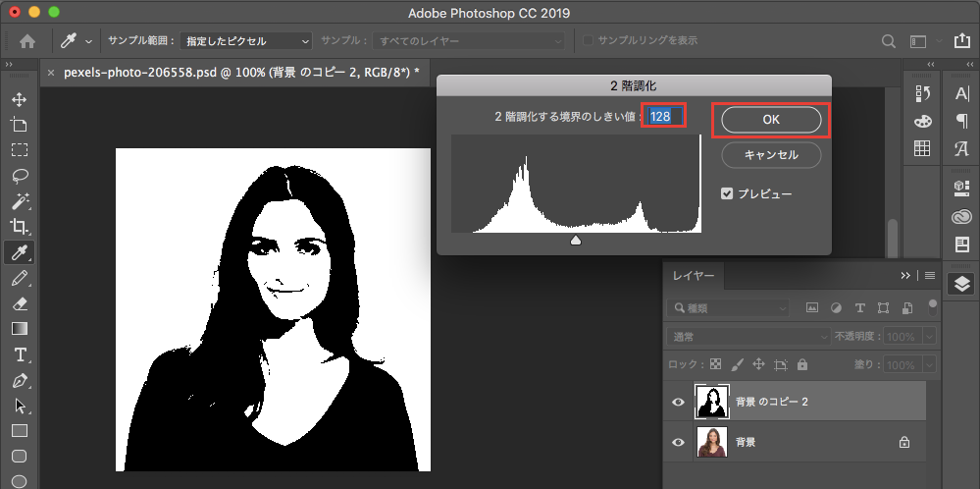This screenshot has width=980, height=489.
Task: Hide the 背景 のコピー 2 layer
Action: (x=678, y=402)
